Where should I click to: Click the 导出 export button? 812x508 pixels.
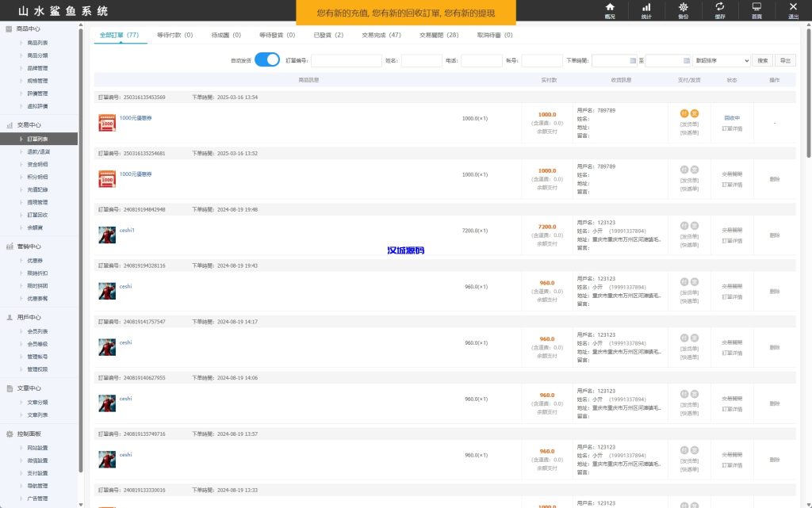pos(785,59)
